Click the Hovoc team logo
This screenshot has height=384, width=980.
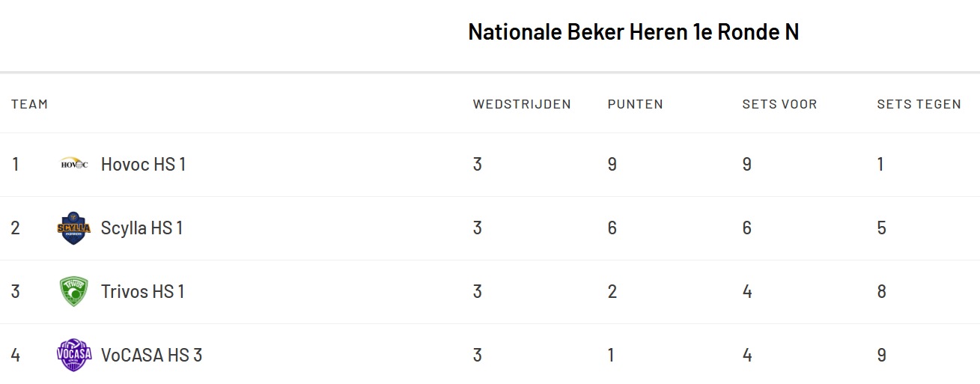74,165
